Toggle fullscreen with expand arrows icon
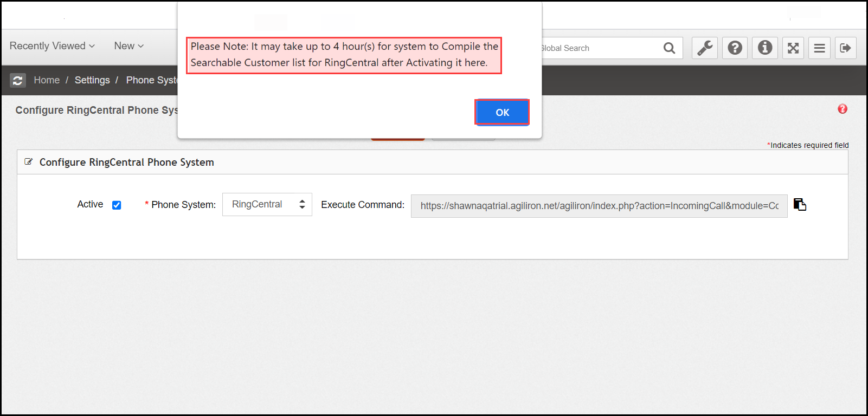The image size is (868, 416). pyautogui.click(x=793, y=48)
